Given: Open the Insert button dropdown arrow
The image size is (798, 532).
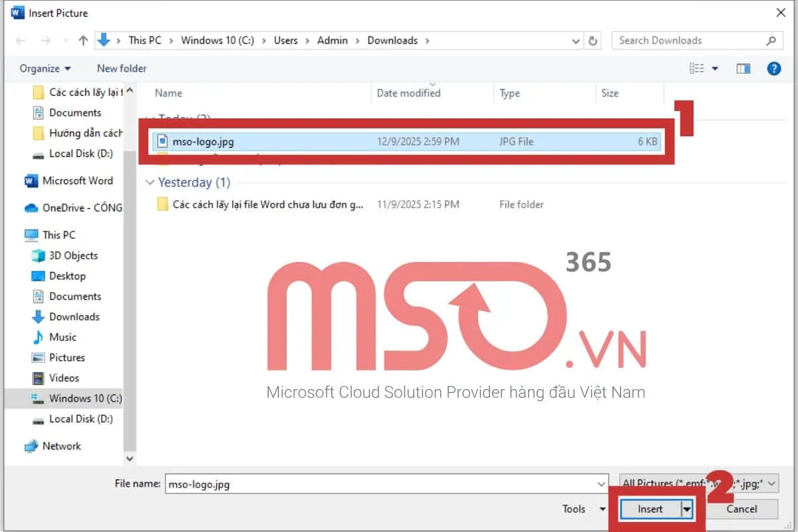Looking at the screenshot, I should pyautogui.click(x=687, y=509).
